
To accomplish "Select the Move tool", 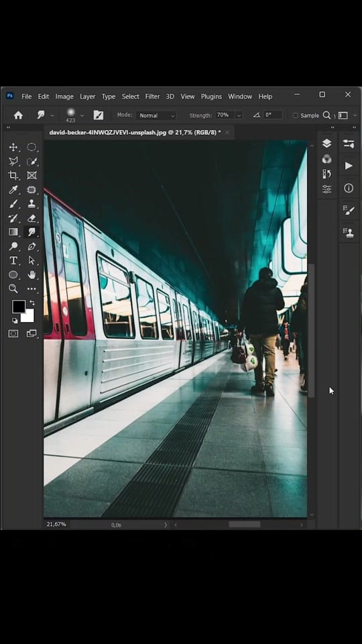I will (13, 148).
